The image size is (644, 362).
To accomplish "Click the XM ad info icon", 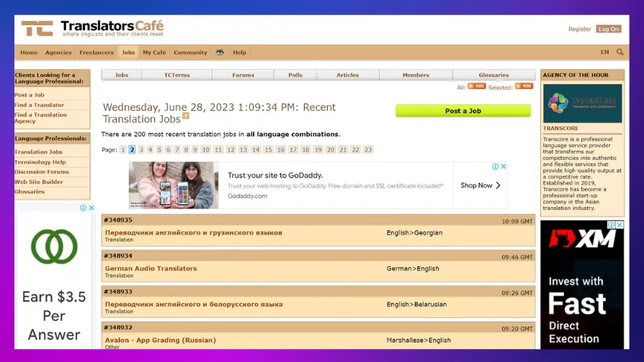I will coord(611,224).
